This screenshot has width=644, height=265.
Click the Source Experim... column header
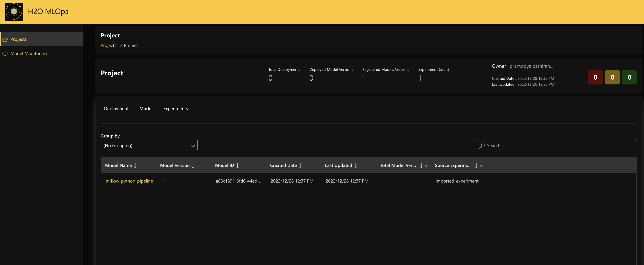tap(453, 165)
